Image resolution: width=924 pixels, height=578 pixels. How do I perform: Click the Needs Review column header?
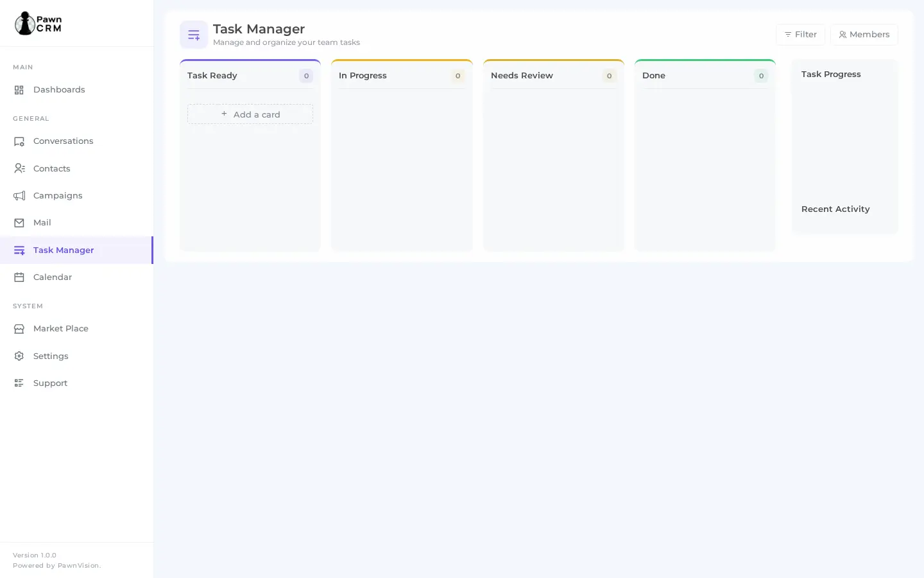[x=522, y=75]
